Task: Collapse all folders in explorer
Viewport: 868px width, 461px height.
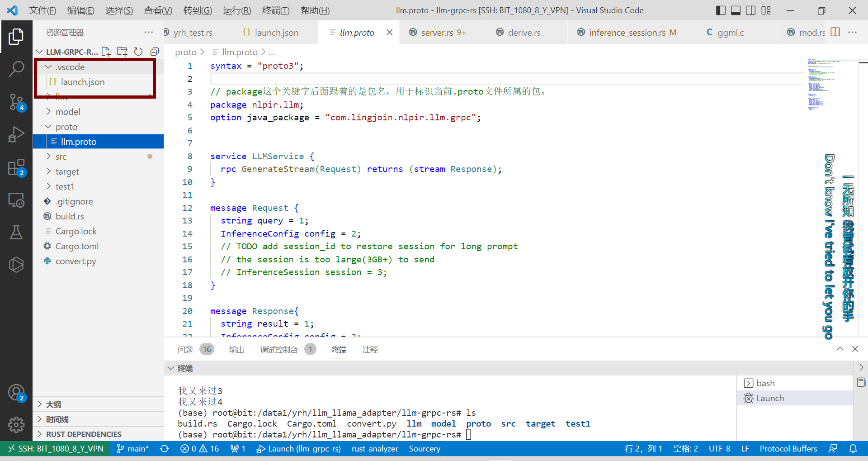Action: click(155, 52)
